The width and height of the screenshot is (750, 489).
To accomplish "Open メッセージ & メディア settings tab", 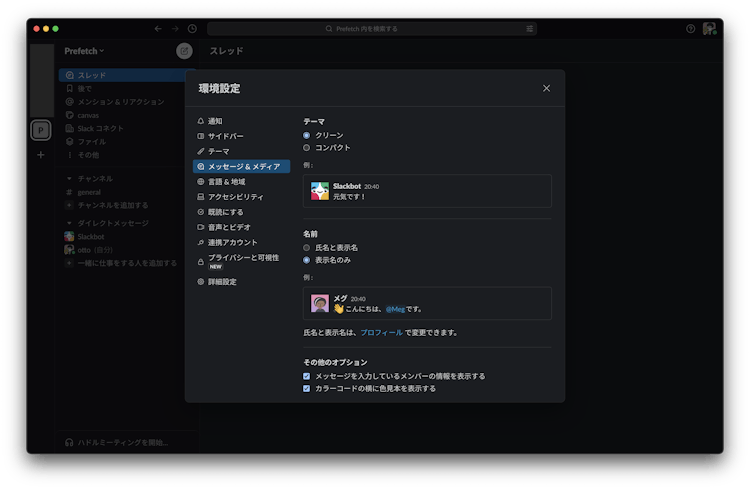I will [x=242, y=167].
